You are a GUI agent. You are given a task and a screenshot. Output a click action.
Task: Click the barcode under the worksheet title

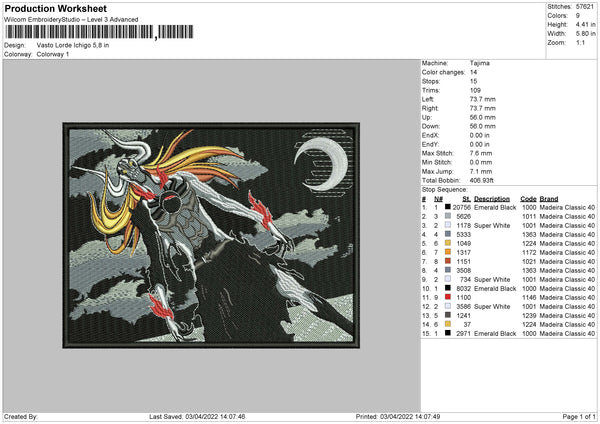click(x=99, y=32)
